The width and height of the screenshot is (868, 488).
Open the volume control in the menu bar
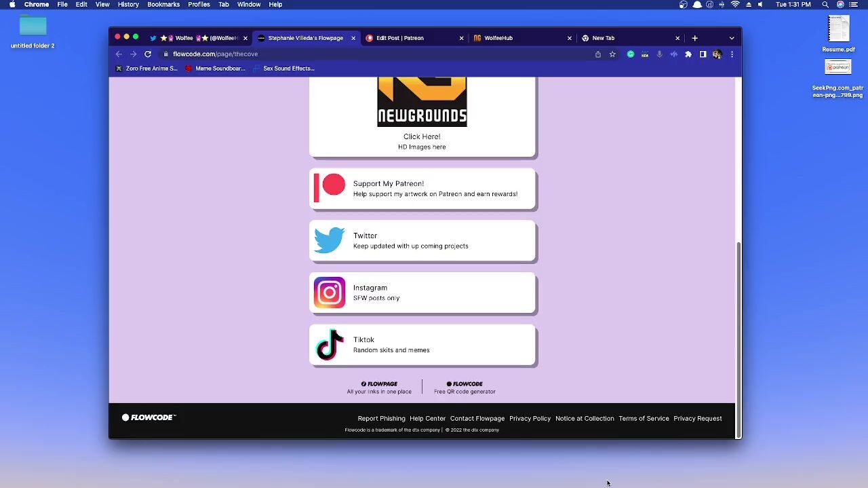[x=760, y=5]
